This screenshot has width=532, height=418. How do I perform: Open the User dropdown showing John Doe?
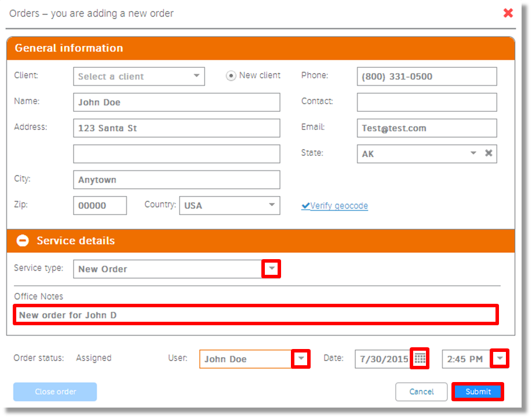pos(301,358)
